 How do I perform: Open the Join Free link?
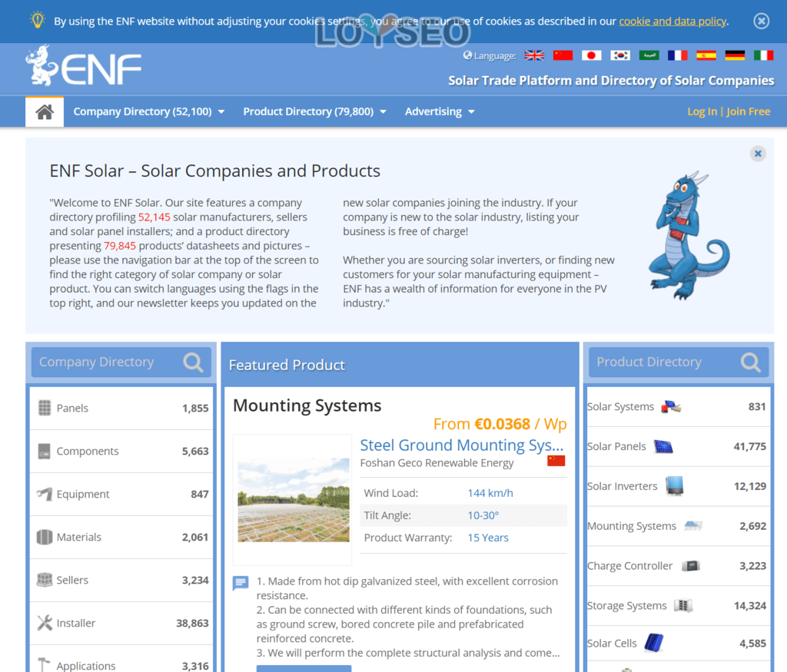pyautogui.click(x=748, y=112)
